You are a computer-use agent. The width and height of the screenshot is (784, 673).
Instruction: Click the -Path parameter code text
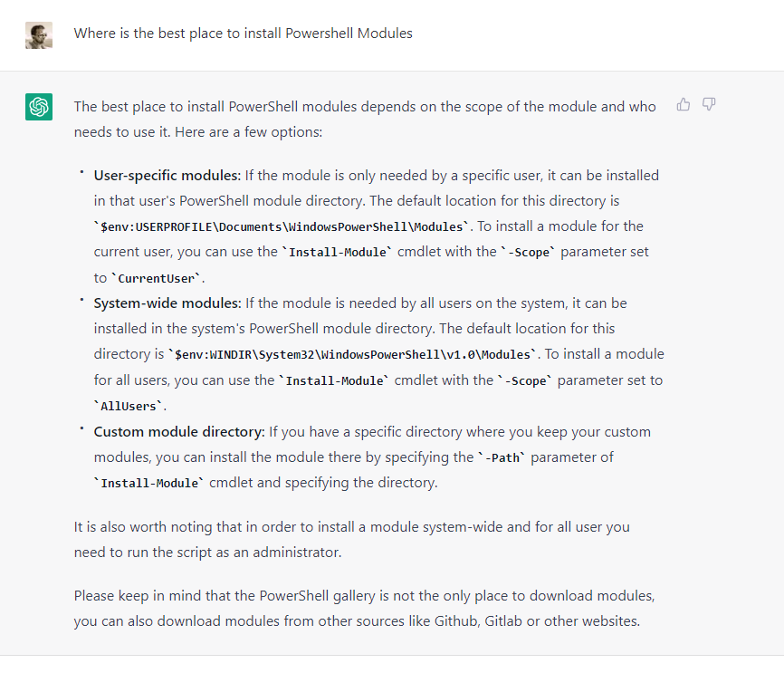tap(502, 457)
